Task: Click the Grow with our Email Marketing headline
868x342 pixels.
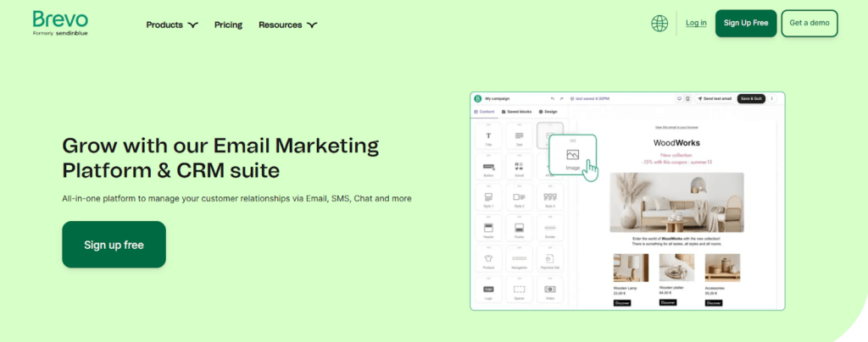Action: [220, 158]
